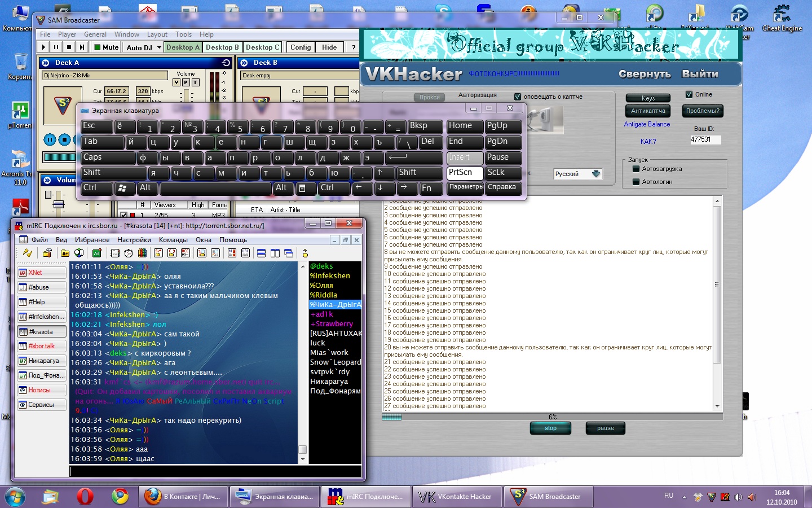Open mIRC options hammer icon
Viewport: 812px width, 508px height.
click(47, 253)
